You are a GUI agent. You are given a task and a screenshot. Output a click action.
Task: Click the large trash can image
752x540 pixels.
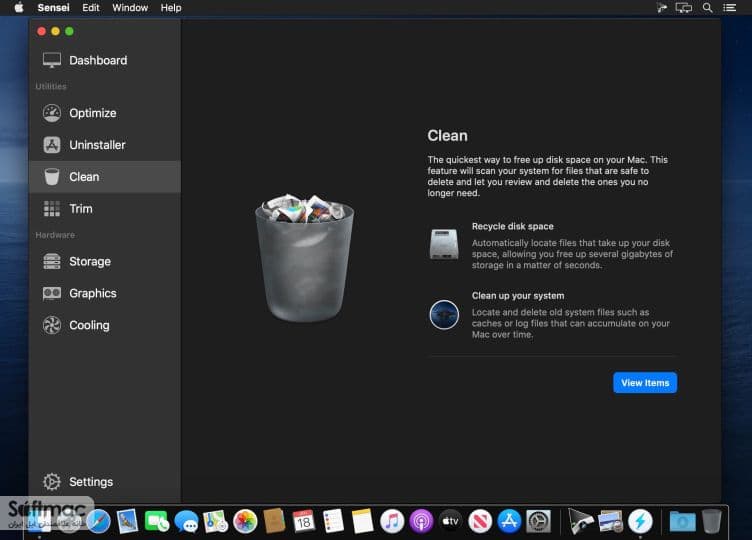coord(305,258)
